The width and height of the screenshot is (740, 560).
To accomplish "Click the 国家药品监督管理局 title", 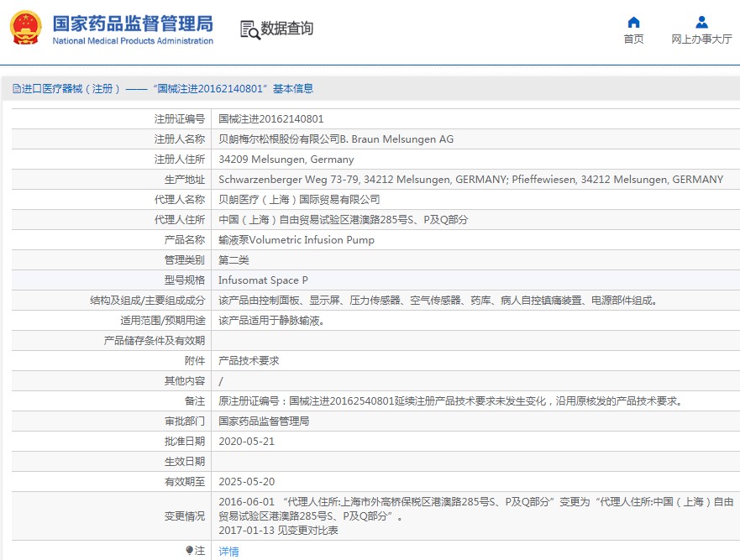I will (x=133, y=24).
